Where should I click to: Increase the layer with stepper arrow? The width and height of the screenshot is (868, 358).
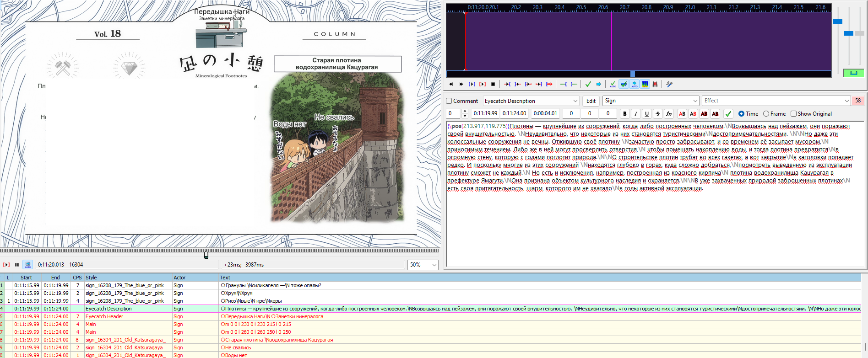click(465, 111)
